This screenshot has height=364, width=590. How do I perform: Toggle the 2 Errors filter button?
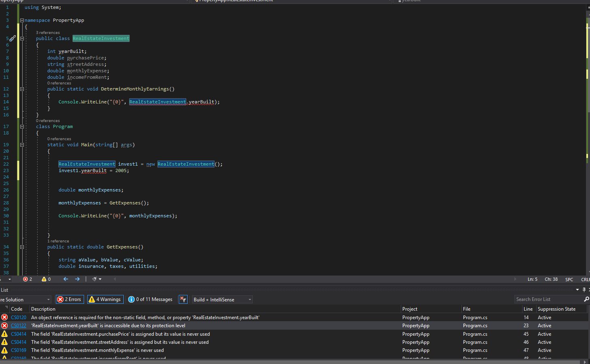(x=70, y=299)
